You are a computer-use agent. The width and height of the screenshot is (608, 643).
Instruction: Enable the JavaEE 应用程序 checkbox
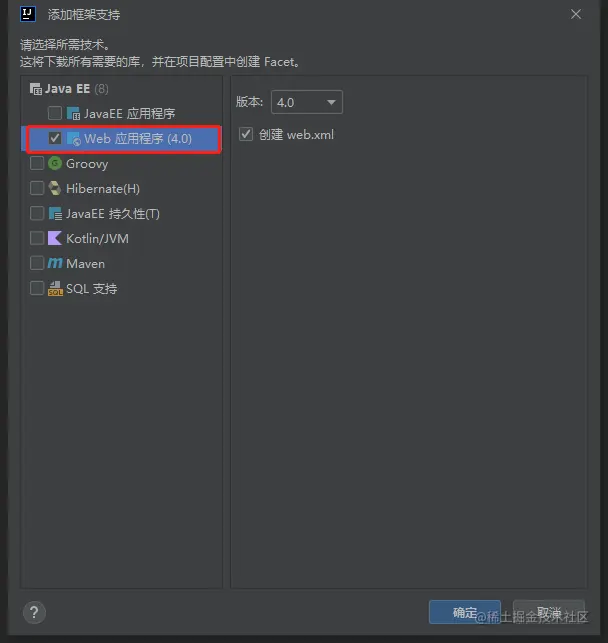click(x=55, y=113)
